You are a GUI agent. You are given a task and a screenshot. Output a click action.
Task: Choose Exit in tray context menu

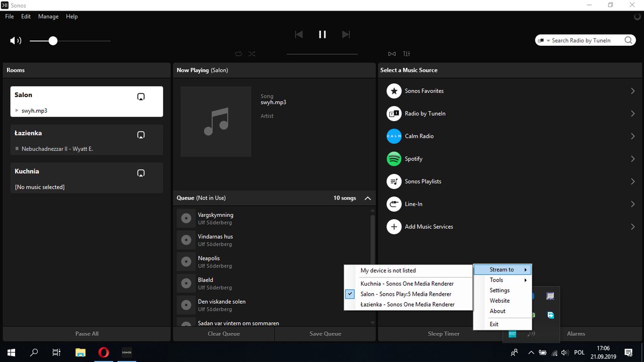click(503, 324)
